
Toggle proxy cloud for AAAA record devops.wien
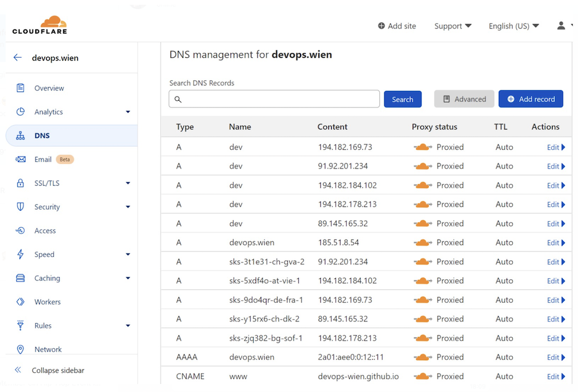pos(423,357)
